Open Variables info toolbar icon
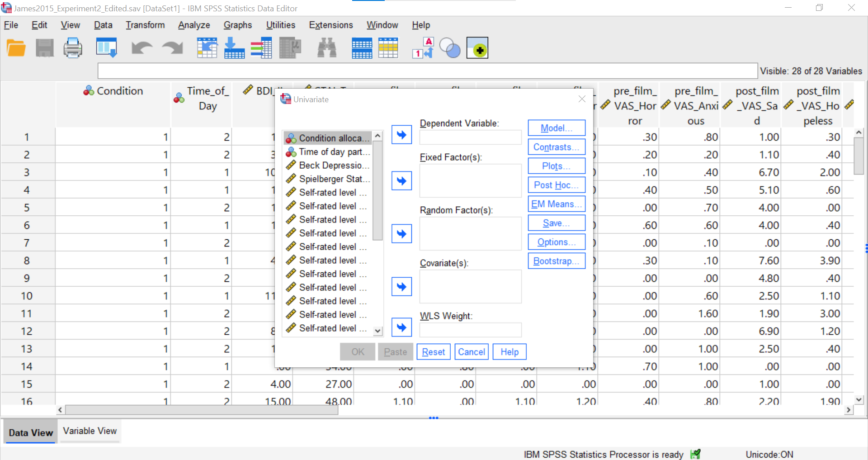Image resolution: width=868 pixels, height=460 pixels. (x=261, y=48)
